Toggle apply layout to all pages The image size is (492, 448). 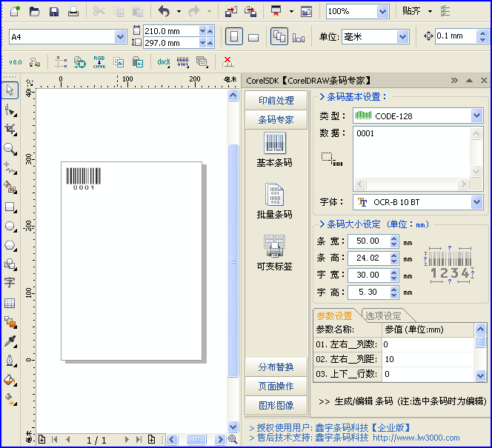279,37
